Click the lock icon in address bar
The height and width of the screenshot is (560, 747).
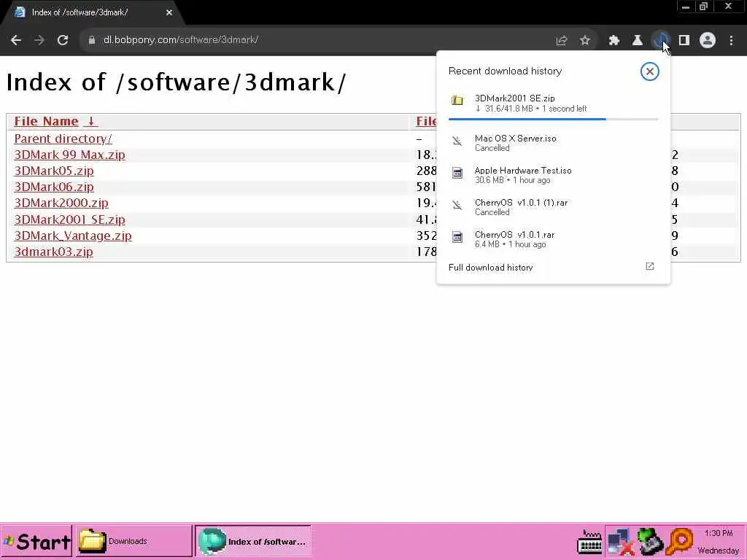coord(91,40)
